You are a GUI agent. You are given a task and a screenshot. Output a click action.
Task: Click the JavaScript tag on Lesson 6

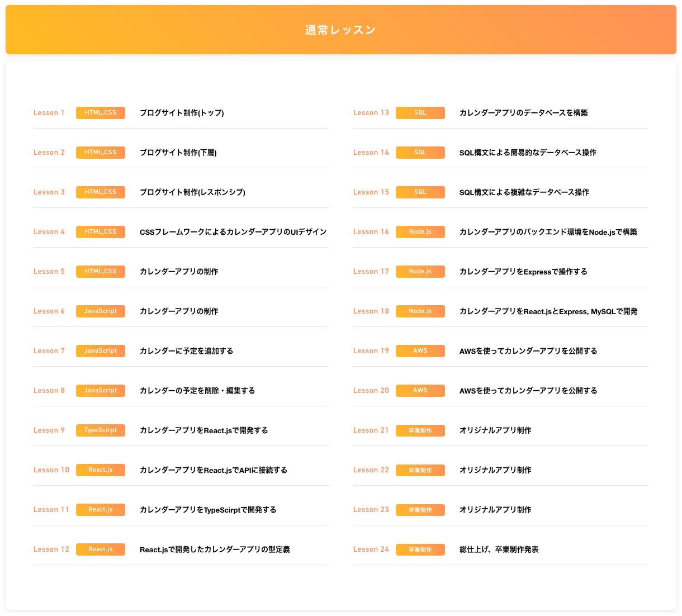[101, 311]
